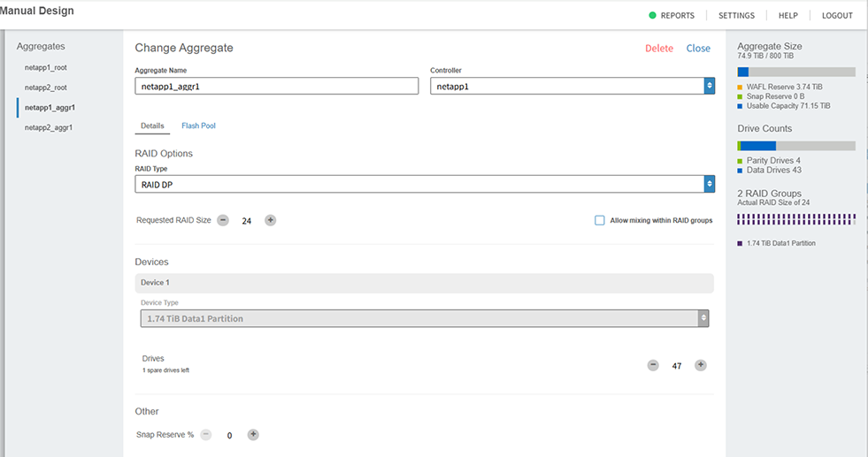
Task: Decrease the Requested RAID Size value
Action: [223, 220]
